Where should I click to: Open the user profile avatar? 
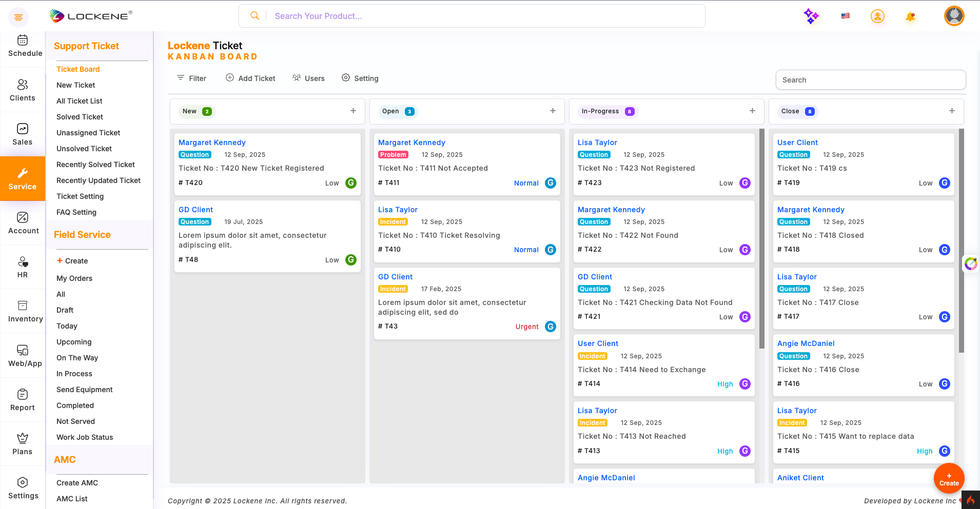[x=954, y=16]
